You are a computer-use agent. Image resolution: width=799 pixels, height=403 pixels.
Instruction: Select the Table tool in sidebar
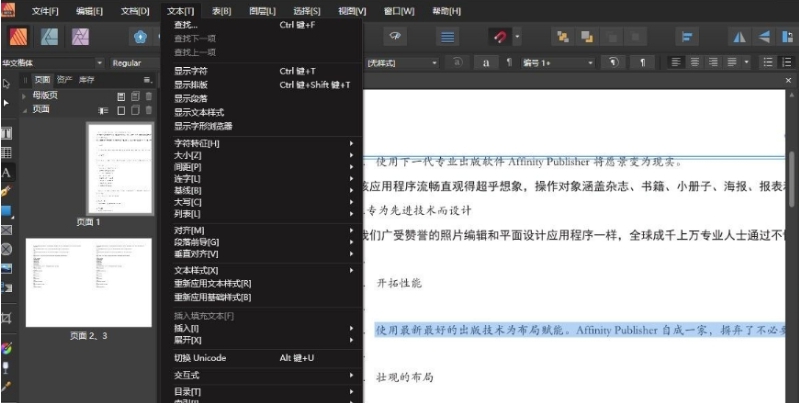pos(6,152)
